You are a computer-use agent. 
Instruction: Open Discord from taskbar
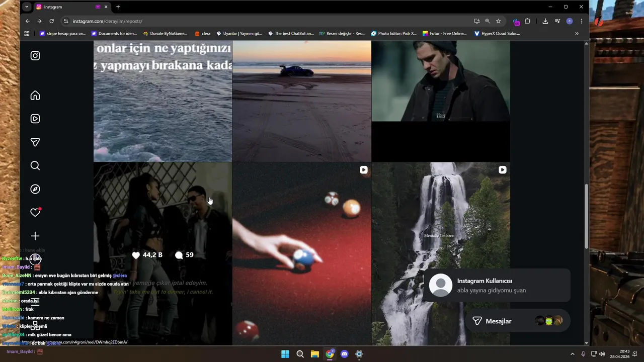344,354
